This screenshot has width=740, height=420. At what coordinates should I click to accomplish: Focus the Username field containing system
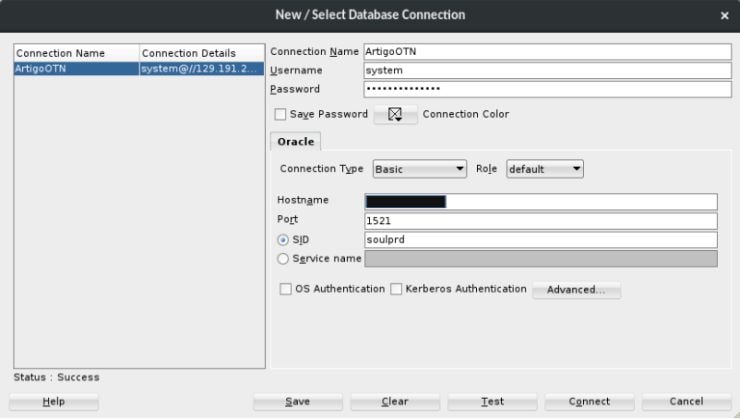pyautogui.click(x=547, y=70)
